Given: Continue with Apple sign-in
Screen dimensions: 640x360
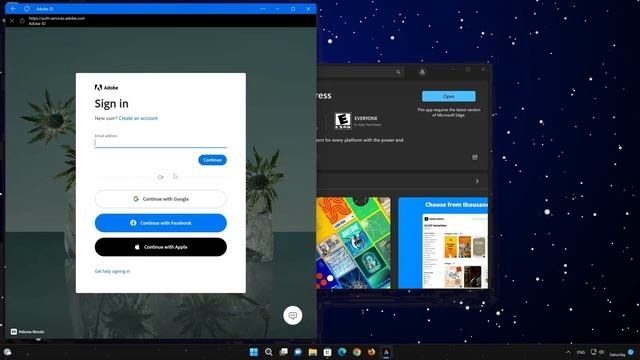Looking at the screenshot, I should point(160,247).
